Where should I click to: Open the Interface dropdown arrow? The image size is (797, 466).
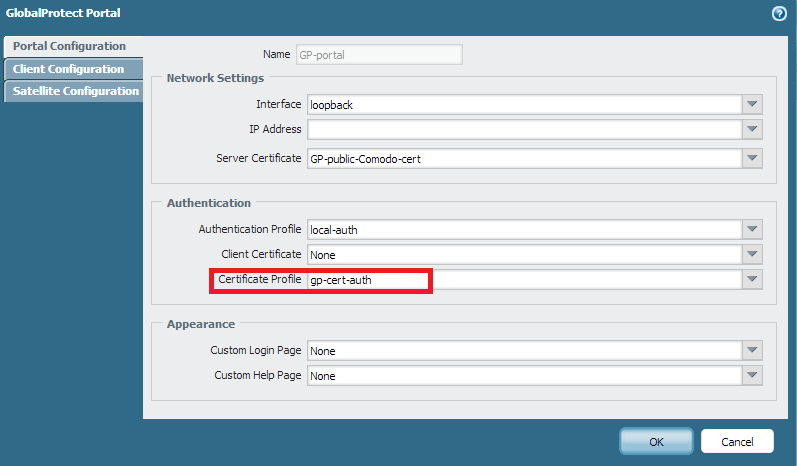(x=752, y=104)
